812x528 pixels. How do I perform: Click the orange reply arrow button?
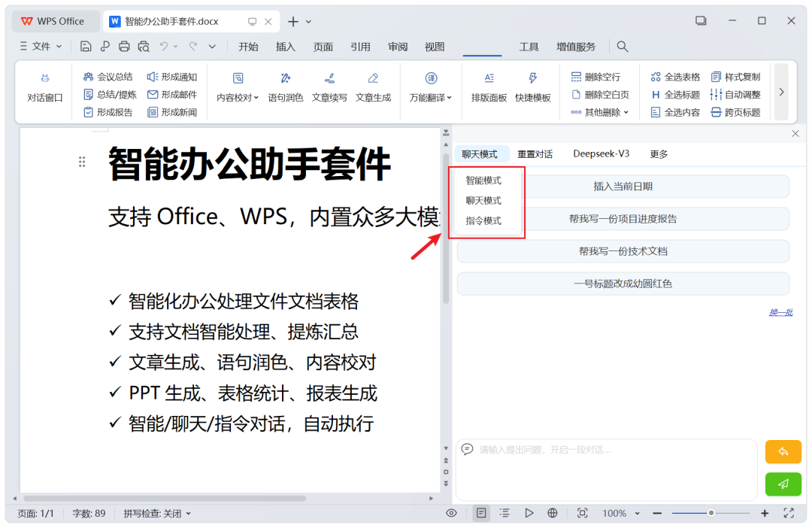tap(783, 452)
